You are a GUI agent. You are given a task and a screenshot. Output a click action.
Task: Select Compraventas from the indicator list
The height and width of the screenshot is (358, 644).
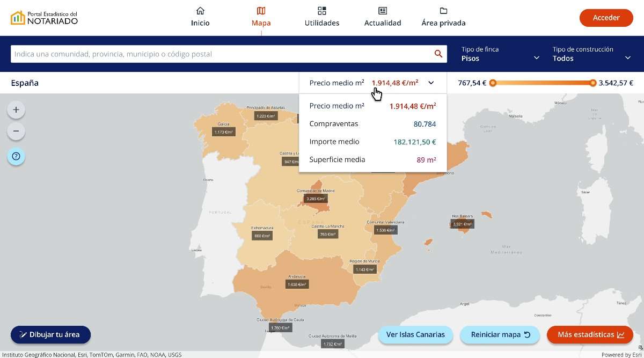[x=372, y=124]
